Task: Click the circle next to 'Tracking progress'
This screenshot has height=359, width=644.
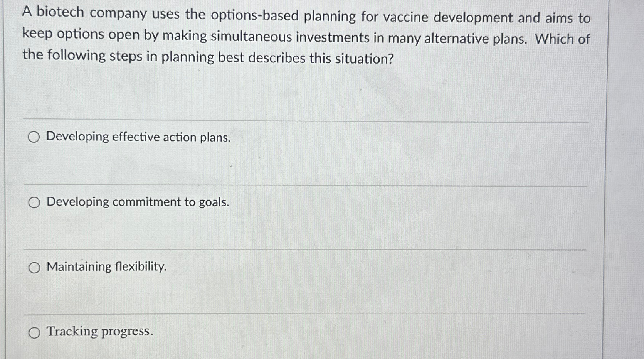Action: coord(34,332)
